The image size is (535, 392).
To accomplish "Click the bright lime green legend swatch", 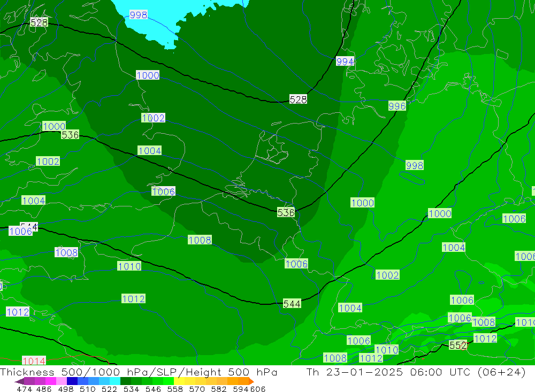I will 169,381.
